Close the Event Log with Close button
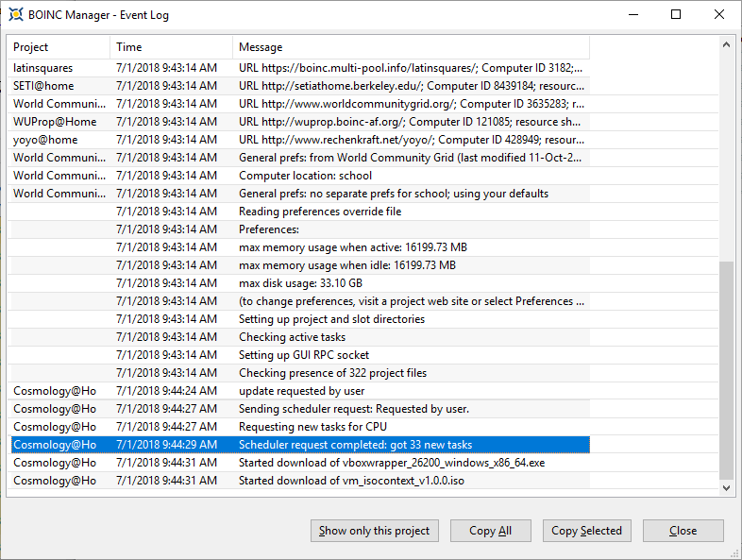This screenshot has height=560, width=742. point(683,531)
